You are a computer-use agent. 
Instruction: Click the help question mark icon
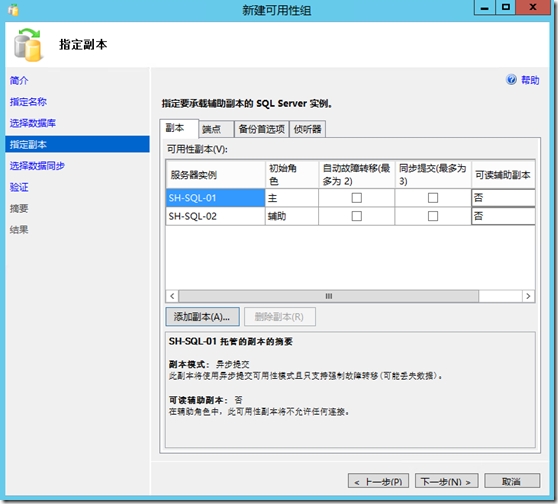click(511, 80)
